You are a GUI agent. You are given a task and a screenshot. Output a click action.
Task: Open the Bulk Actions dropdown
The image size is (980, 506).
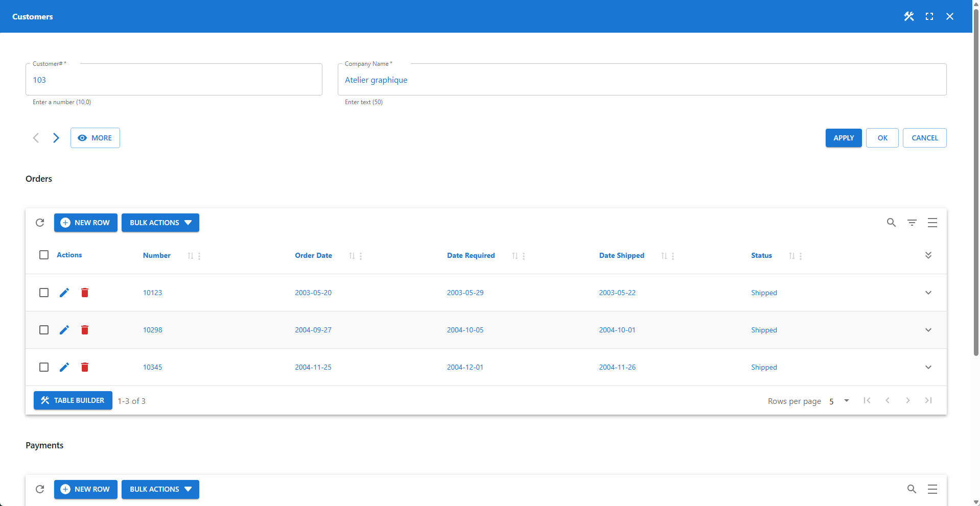point(160,223)
